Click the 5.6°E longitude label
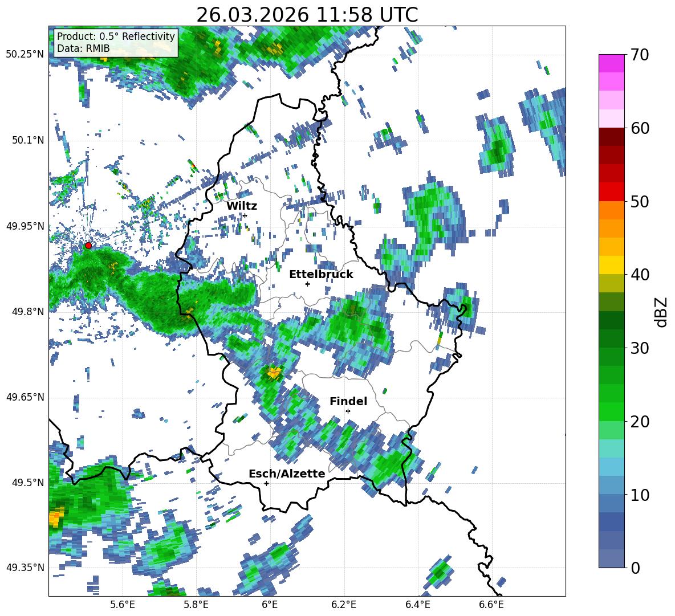Screen dimensions: 675x616 coord(123,605)
